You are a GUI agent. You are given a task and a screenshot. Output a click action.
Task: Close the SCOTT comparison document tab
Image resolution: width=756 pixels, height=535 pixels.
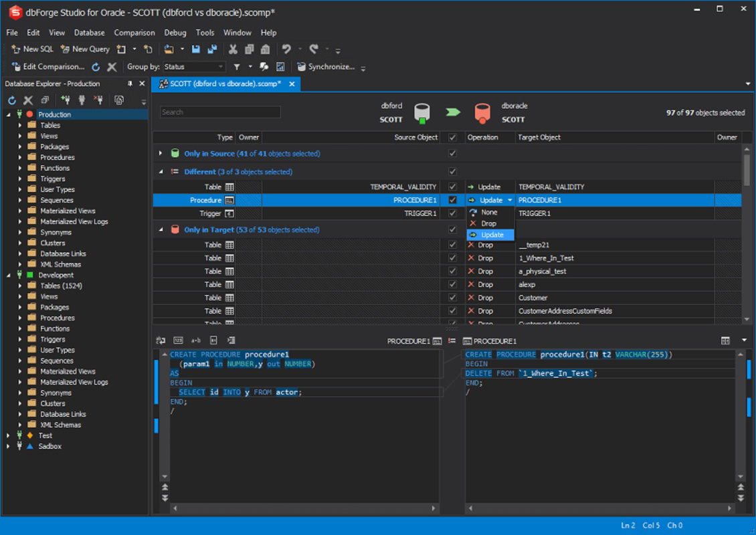point(292,84)
